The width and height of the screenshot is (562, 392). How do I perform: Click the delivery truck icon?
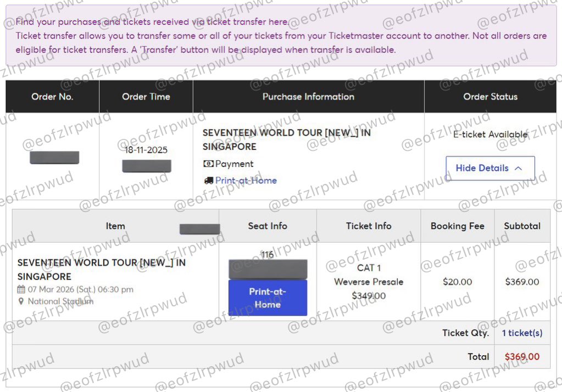pos(209,181)
